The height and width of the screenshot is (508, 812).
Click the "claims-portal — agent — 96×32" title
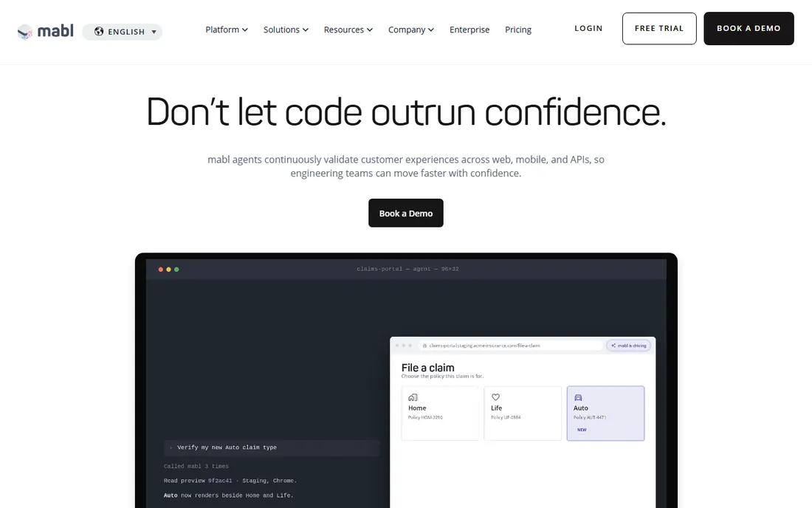click(407, 269)
